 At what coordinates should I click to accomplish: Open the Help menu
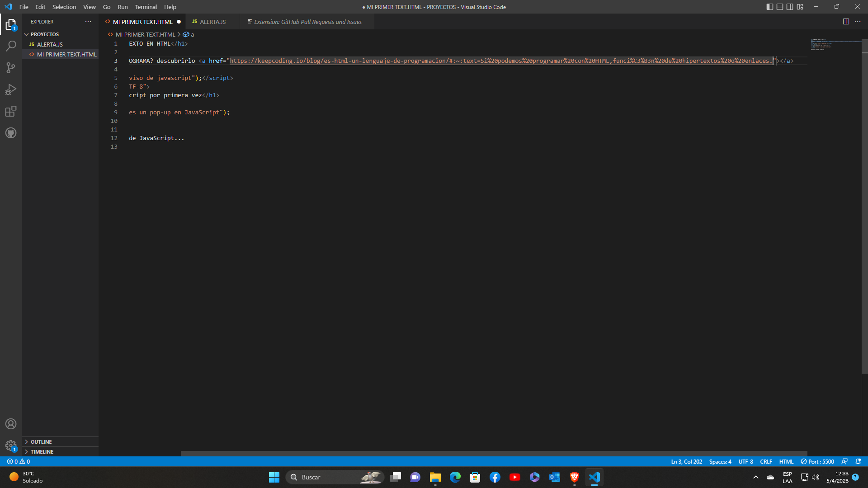pyautogui.click(x=170, y=7)
